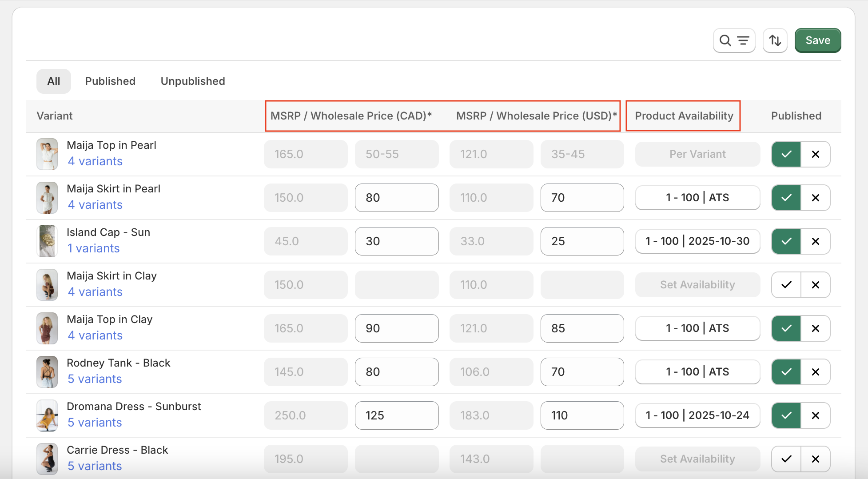Viewport: 868px width, 479px height.
Task: Open the search and filter button
Action: point(734,40)
